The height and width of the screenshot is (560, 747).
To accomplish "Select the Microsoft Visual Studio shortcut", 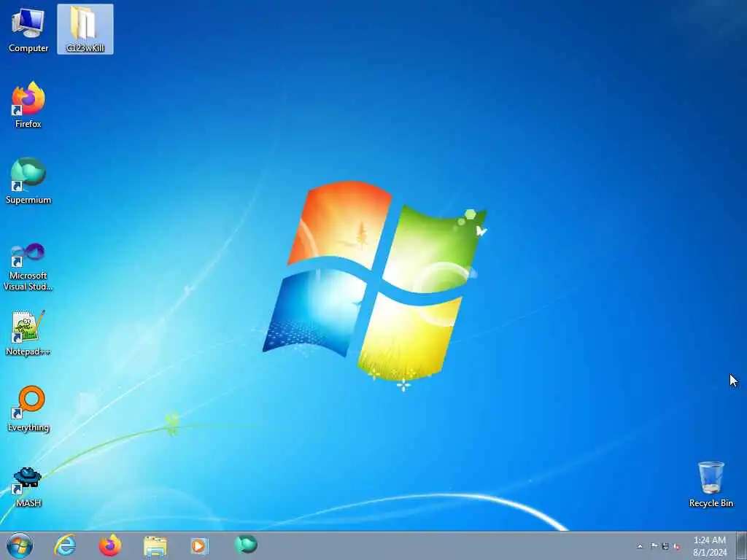I will (28, 267).
